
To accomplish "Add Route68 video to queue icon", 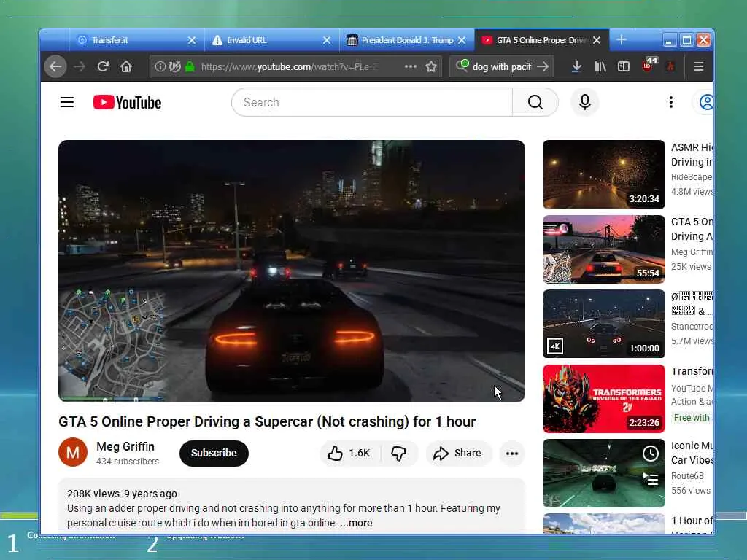I will 650,478.
